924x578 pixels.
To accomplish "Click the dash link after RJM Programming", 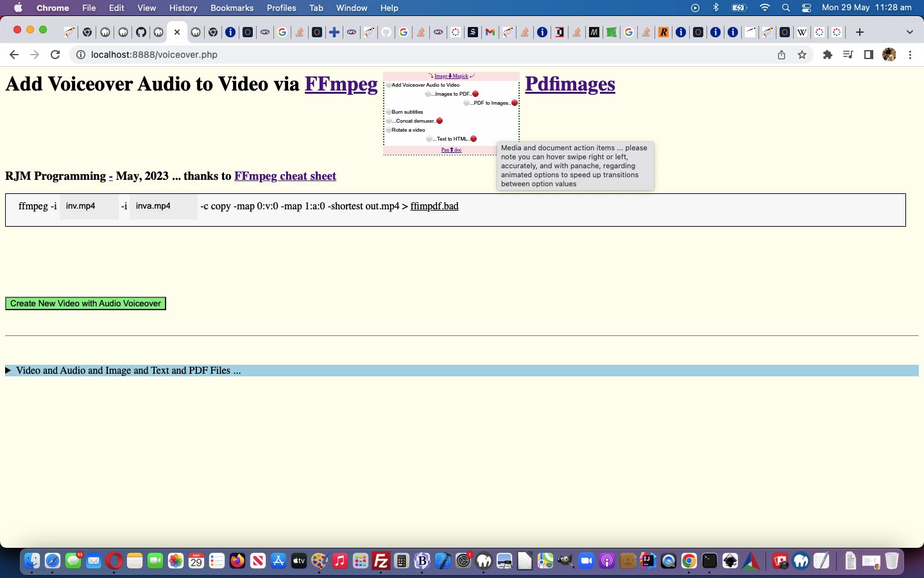I will click(110, 176).
